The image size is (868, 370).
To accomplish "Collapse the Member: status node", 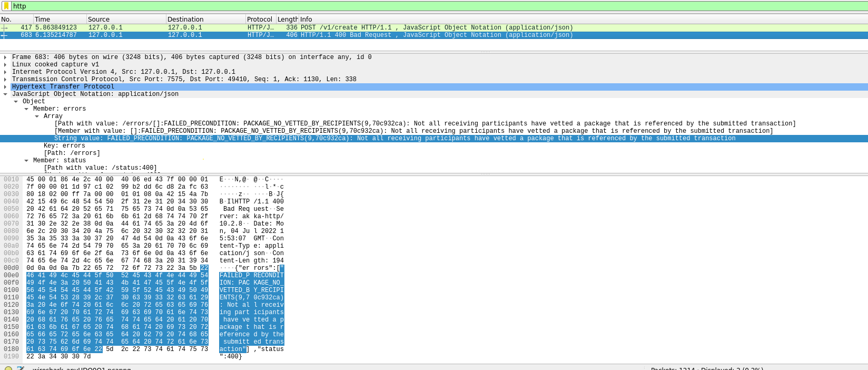I will [x=26, y=160].
